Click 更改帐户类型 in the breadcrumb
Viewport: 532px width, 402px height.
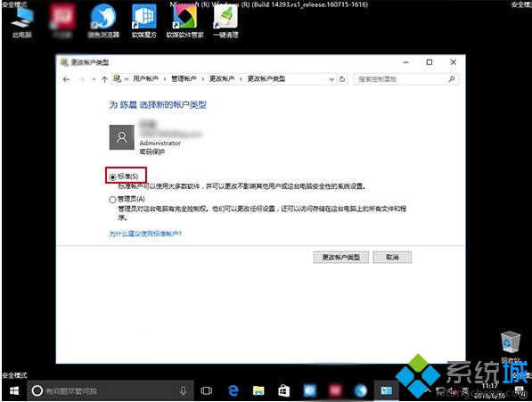tap(266, 78)
